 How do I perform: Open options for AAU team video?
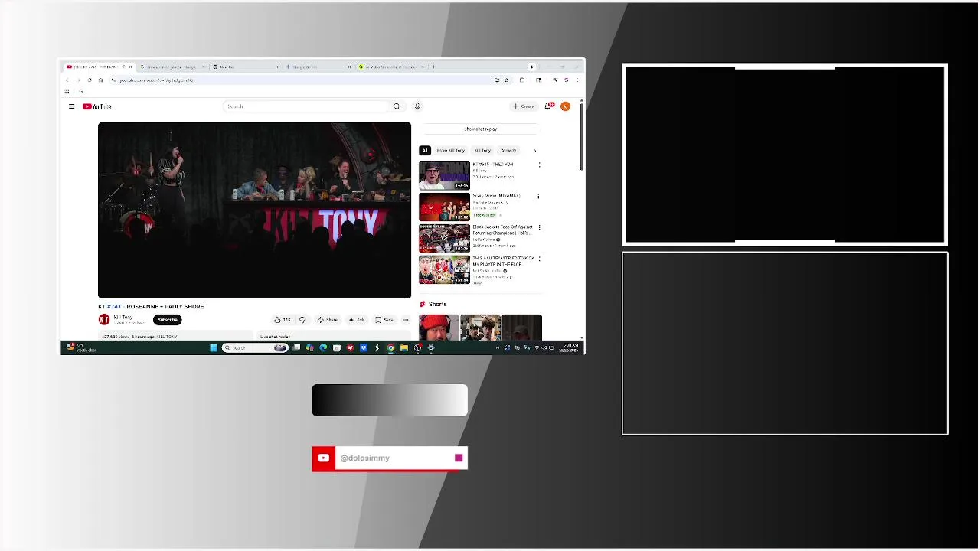point(539,259)
